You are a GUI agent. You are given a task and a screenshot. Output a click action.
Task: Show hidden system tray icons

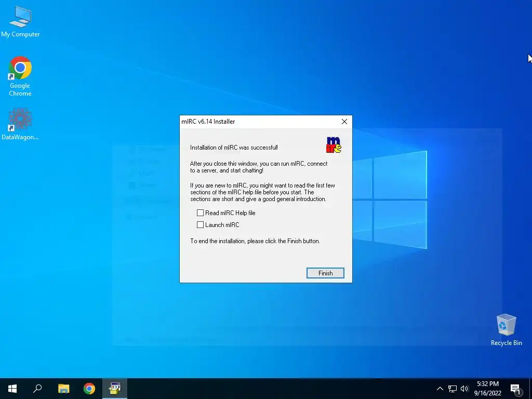tap(440, 389)
